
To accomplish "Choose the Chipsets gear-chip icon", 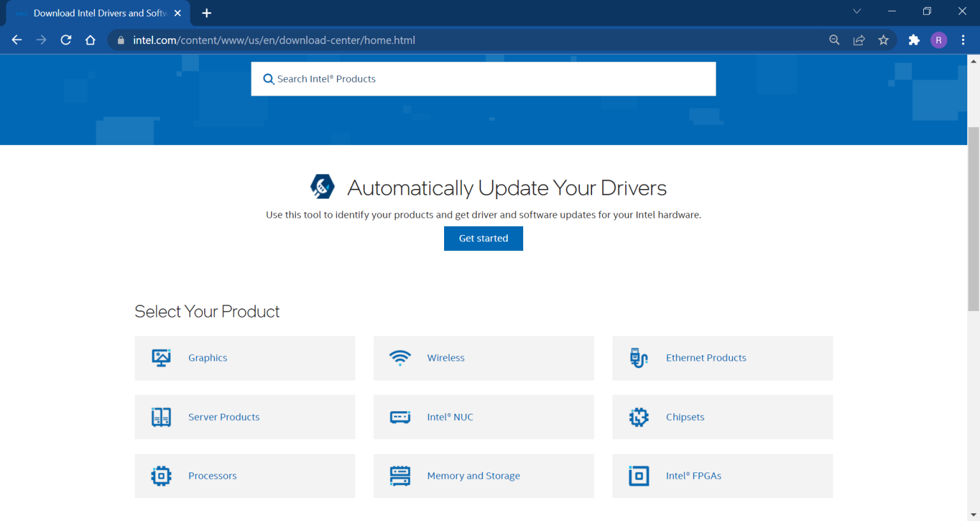I will [x=639, y=417].
